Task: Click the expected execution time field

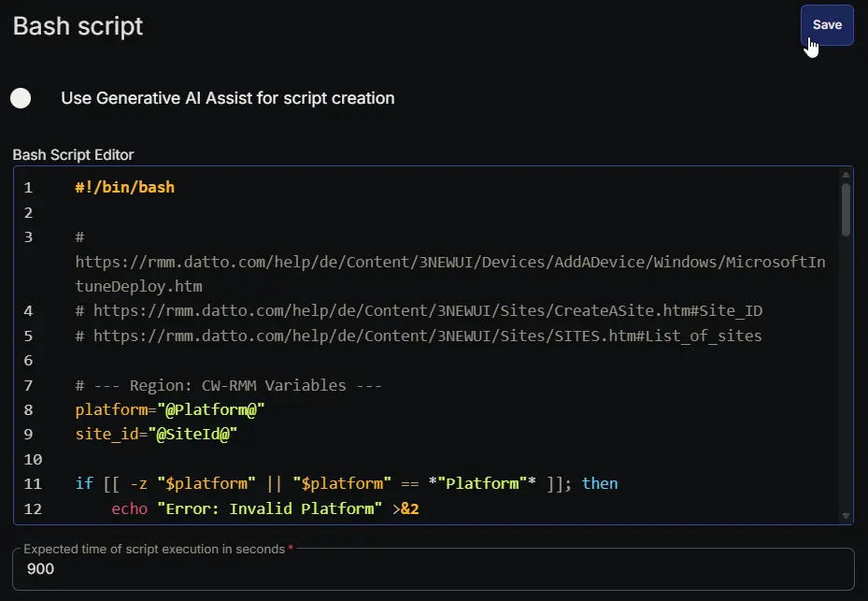Action: pos(433,568)
